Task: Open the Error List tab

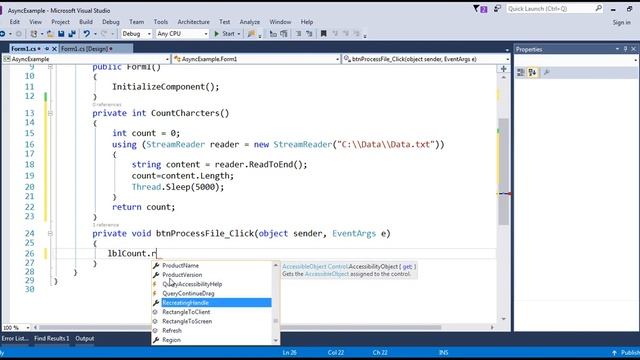Action: point(15,338)
